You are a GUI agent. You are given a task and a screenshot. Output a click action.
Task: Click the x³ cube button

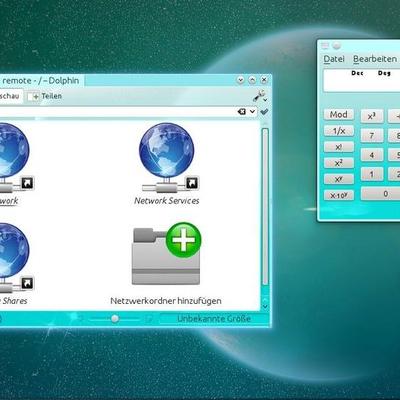point(372,116)
